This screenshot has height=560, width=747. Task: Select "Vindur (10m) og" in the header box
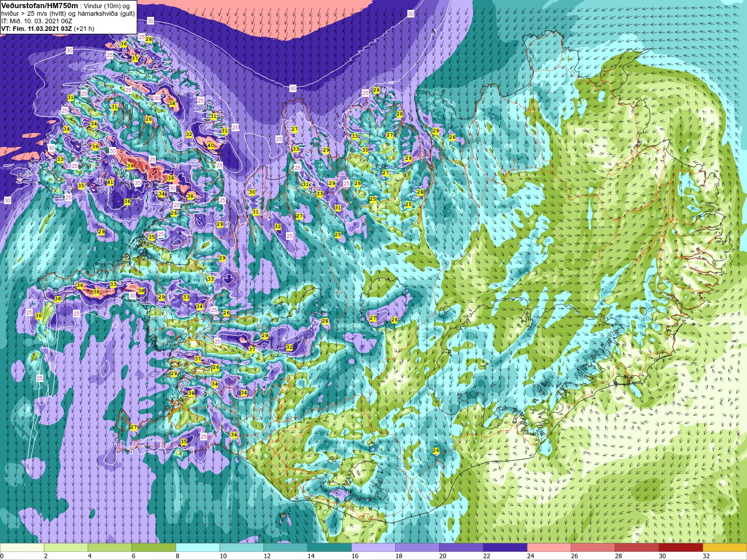[x=106, y=6]
